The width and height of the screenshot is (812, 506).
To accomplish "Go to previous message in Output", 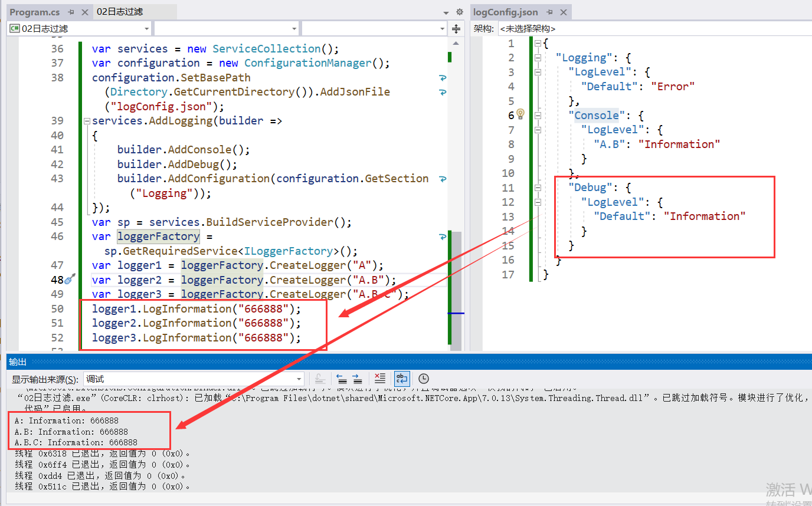I will [x=342, y=379].
